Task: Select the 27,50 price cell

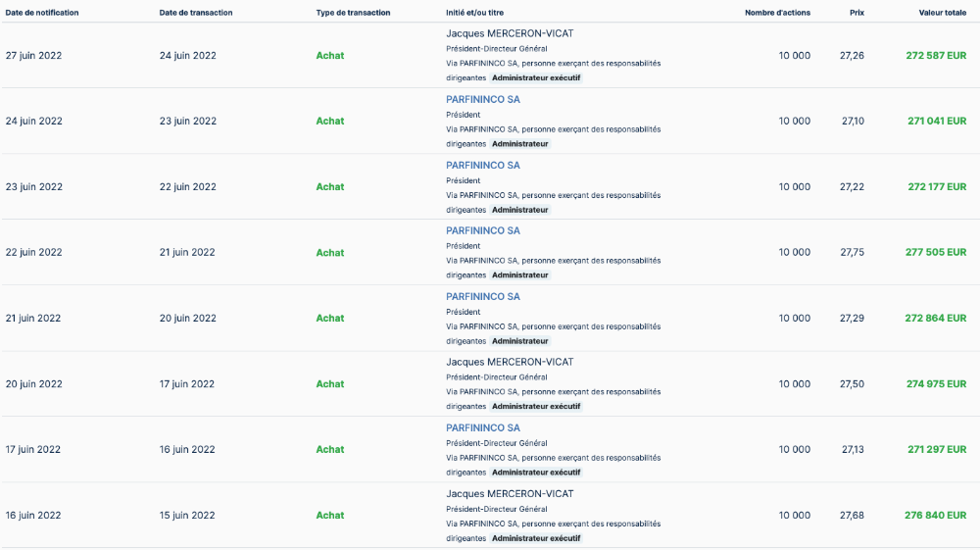Action: coord(852,384)
